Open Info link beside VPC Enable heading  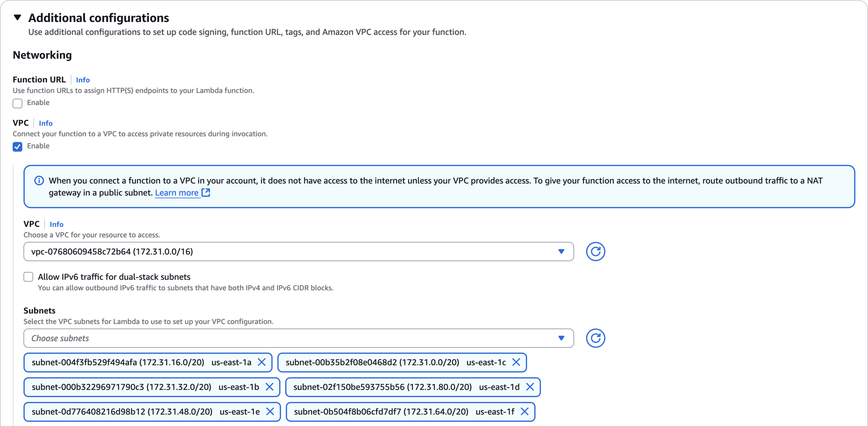(x=45, y=123)
